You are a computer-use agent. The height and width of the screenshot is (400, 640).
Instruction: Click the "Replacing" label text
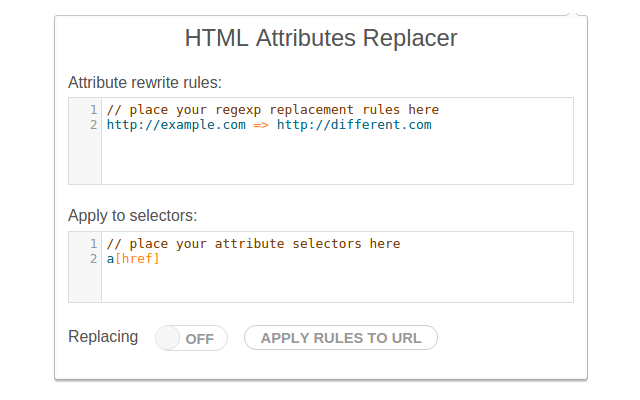coord(103,337)
